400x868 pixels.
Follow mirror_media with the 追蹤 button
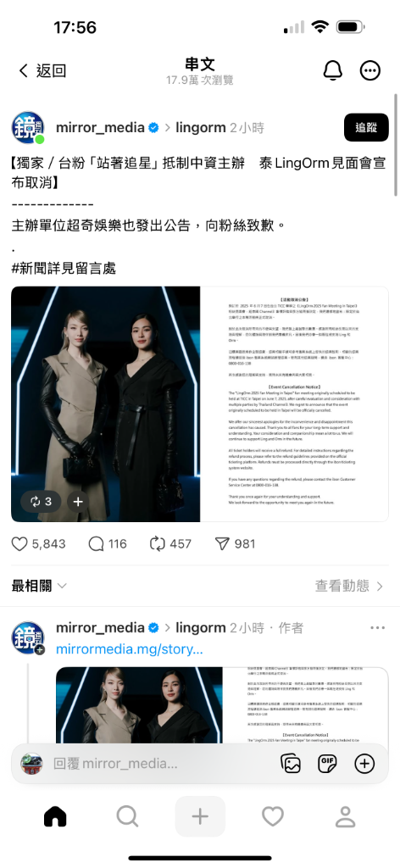tap(366, 127)
